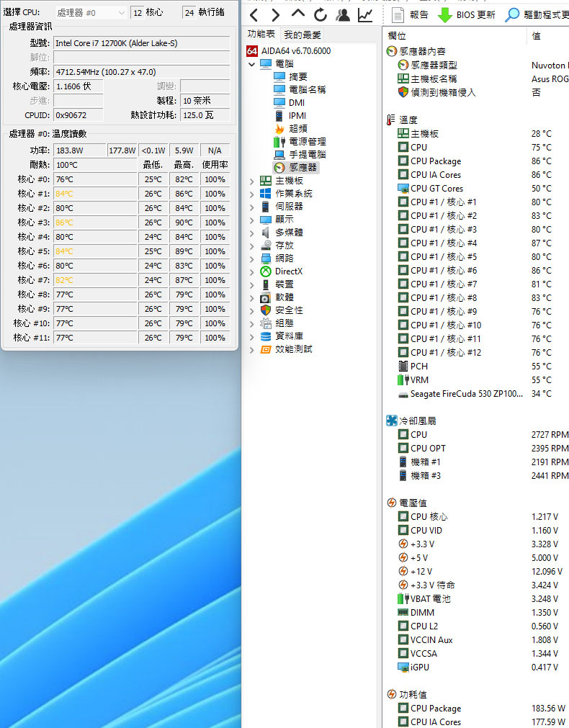Image resolution: width=569 pixels, height=728 pixels.
Task: Click the 安全性 shield icon
Action: (x=266, y=310)
